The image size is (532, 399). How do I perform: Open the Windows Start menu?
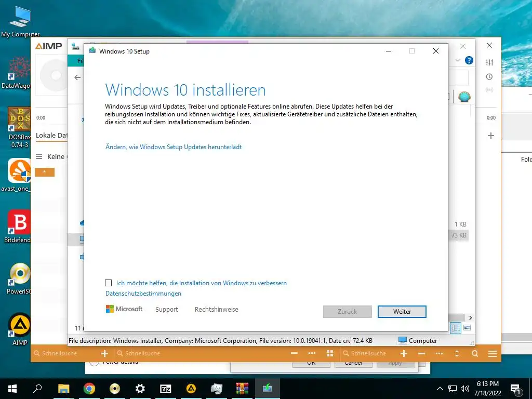[x=12, y=389]
